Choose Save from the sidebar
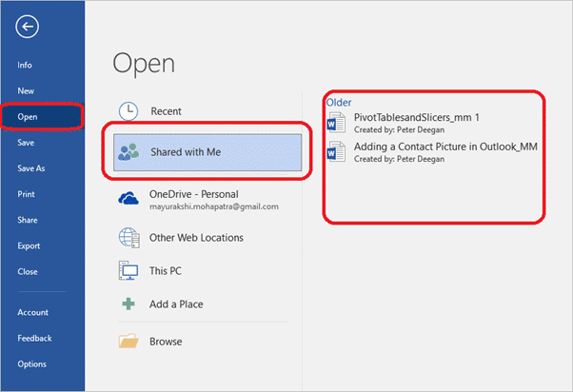Viewport: 573px width, 392px height. pyautogui.click(x=26, y=143)
